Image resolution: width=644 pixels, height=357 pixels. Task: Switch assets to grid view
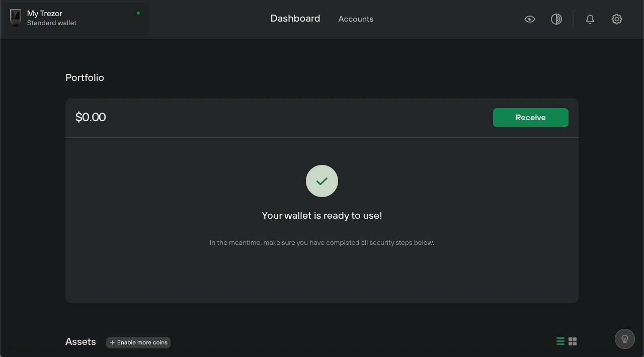coord(573,341)
